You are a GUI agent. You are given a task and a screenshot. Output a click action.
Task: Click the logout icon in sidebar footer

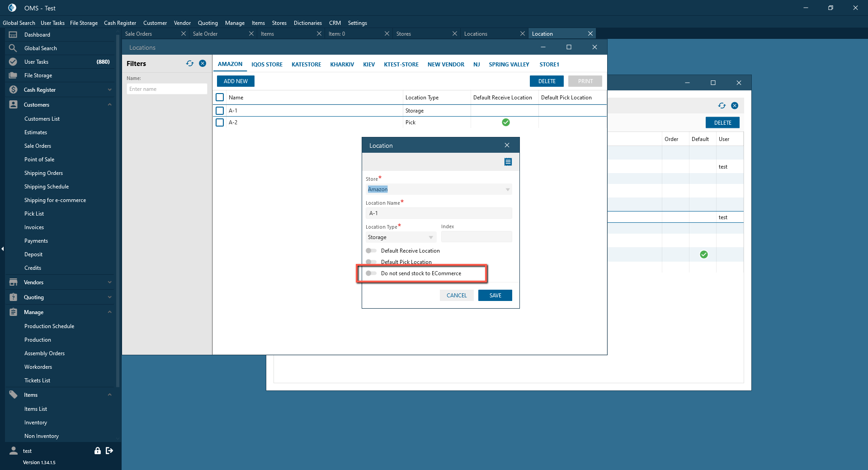pyautogui.click(x=109, y=451)
